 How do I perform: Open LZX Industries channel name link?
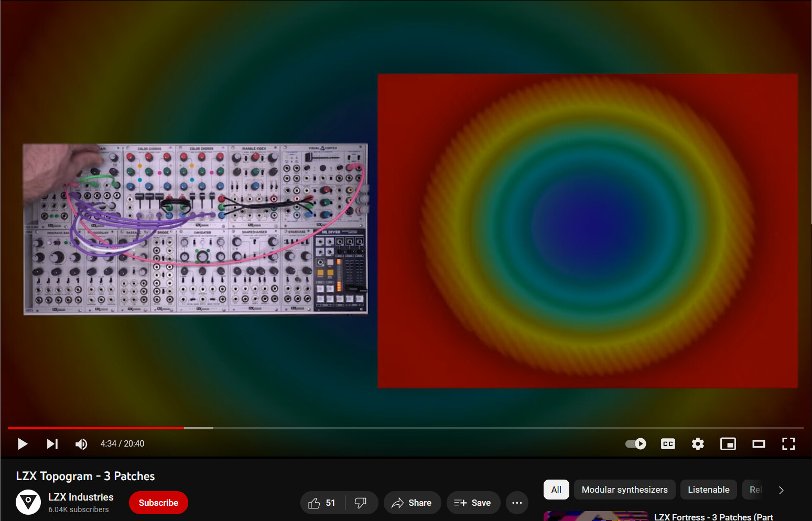(81, 497)
